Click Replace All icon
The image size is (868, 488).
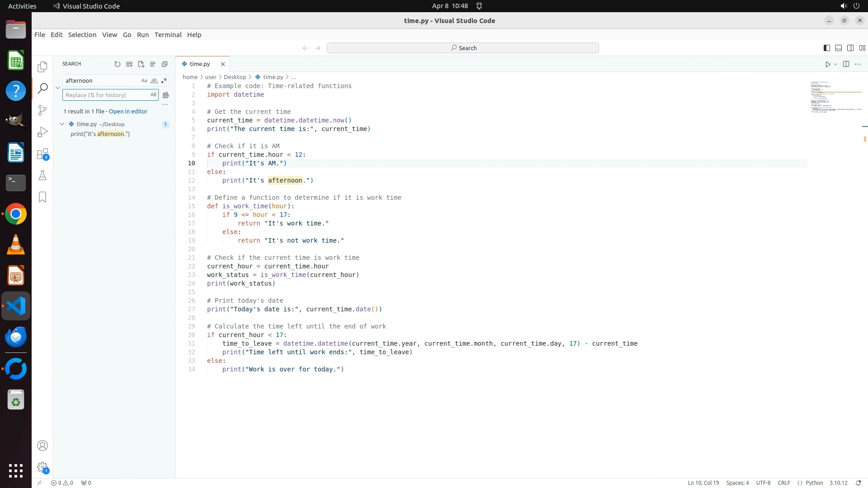tap(165, 95)
